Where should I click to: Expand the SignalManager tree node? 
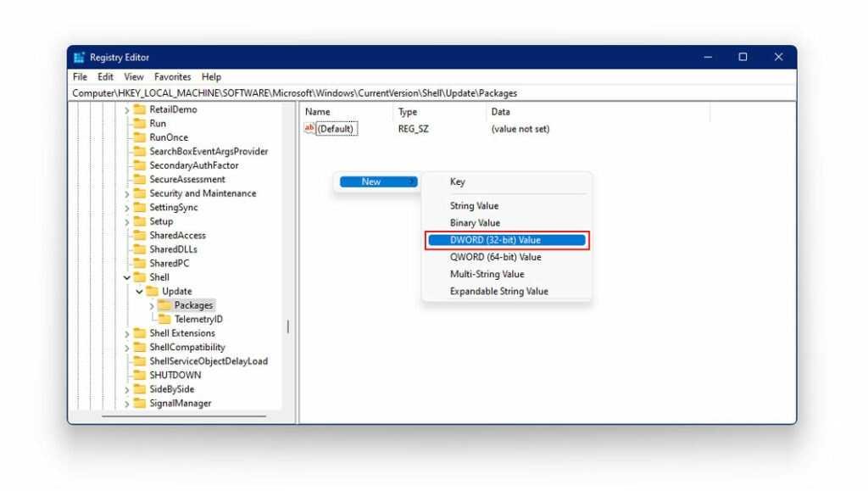(127, 405)
